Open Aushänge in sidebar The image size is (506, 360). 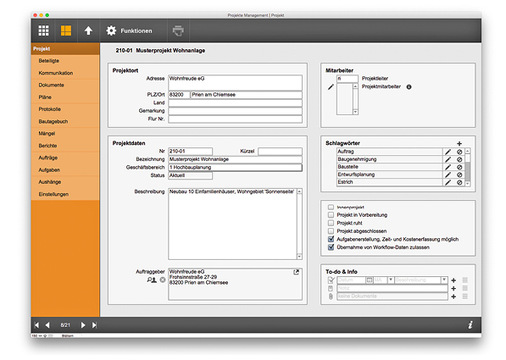pos(65,182)
